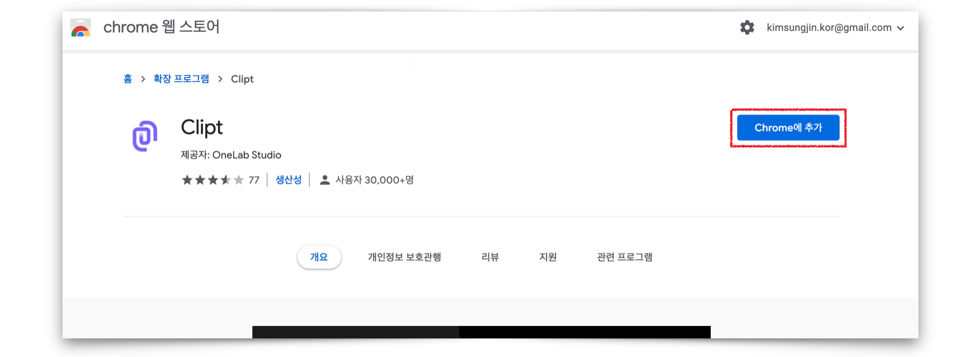Open the 생산성 category link
The height and width of the screenshot is (357, 980).
pyautogui.click(x=288, y=180)
